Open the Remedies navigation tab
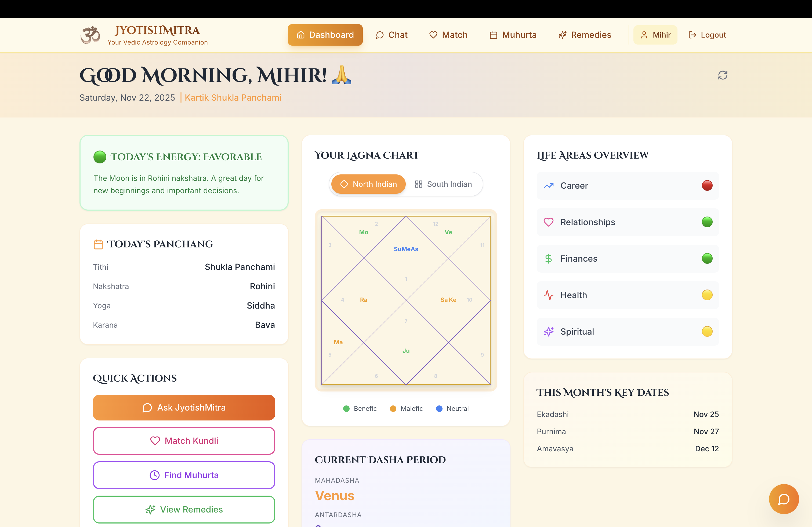The height and width of the screenshot is (527, 812). pos(585,35)
